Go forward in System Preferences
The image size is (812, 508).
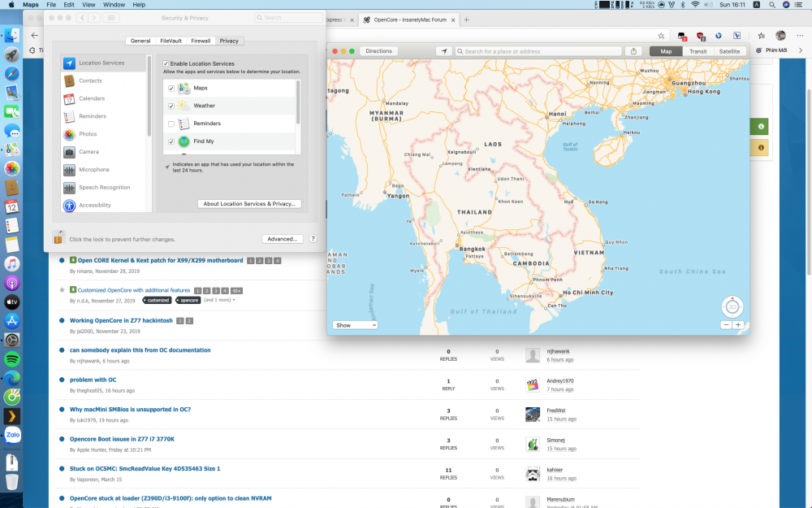[93, 18]
